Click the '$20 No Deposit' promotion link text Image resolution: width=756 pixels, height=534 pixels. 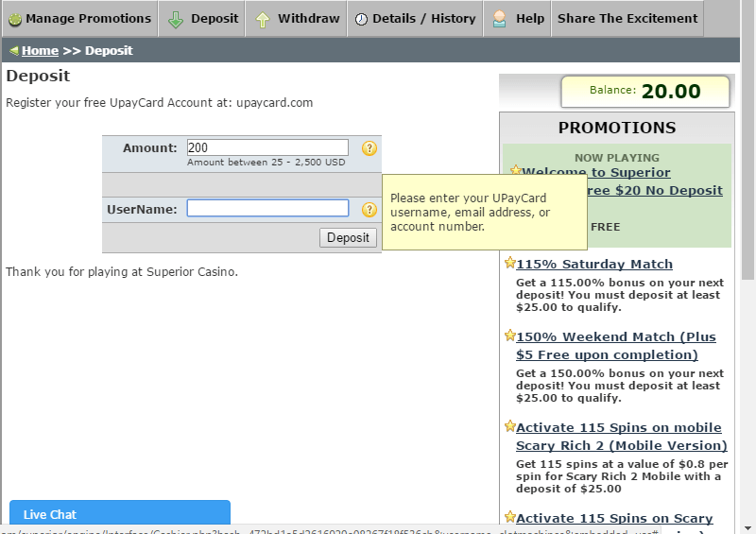click(669, 191)
